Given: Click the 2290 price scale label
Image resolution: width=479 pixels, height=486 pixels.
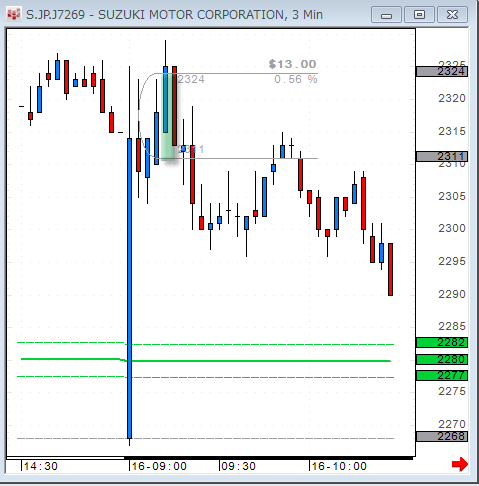Looking at the screenshot, I should pyautogui.click(x=452, y=294).
